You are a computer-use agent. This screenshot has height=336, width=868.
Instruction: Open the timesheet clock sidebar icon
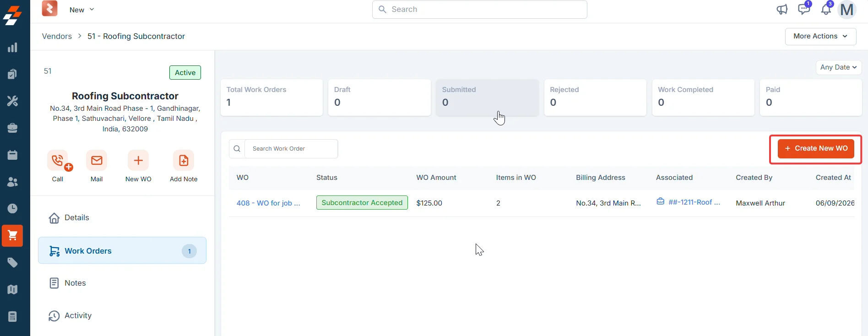[12, 209]
